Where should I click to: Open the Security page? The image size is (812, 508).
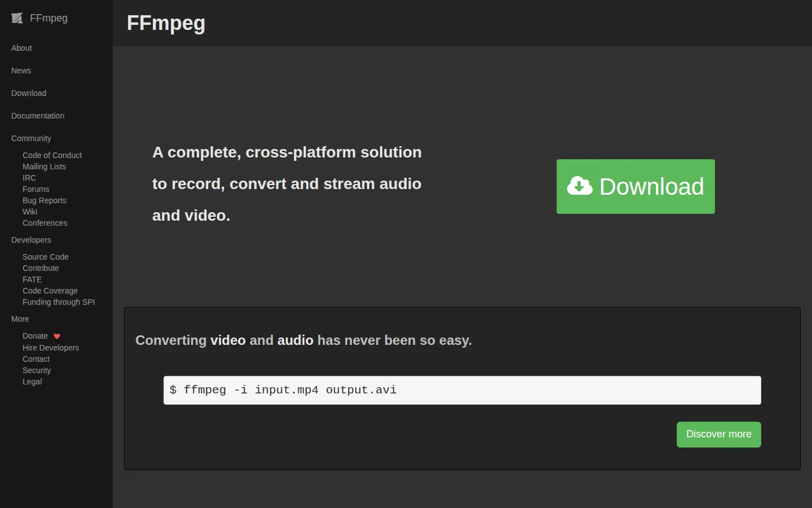pos(37,370)
